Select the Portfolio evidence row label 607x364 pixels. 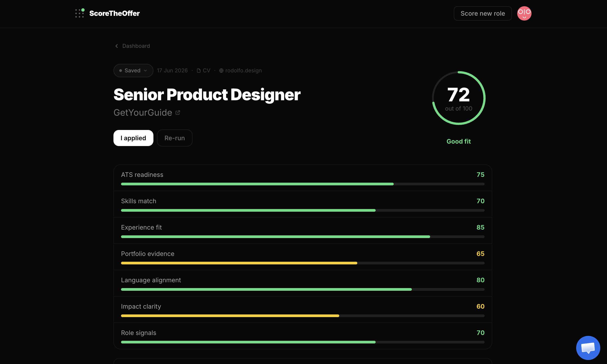coord(148,254)
